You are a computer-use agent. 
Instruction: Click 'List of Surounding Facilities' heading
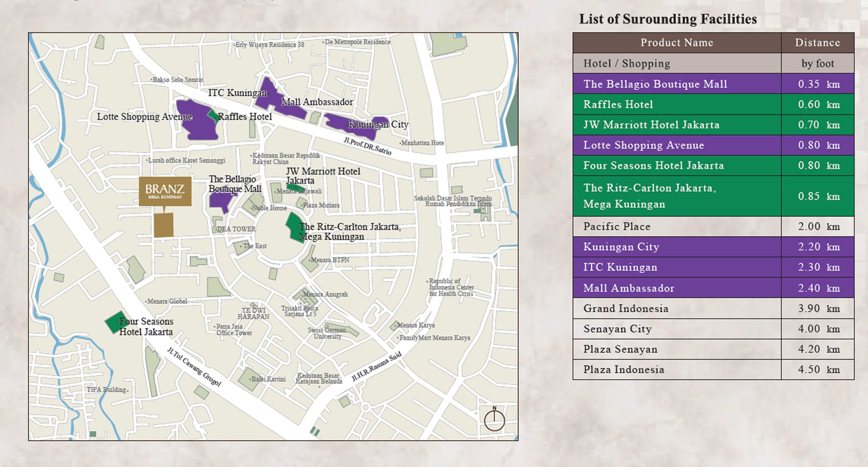(x=668, y=19)
